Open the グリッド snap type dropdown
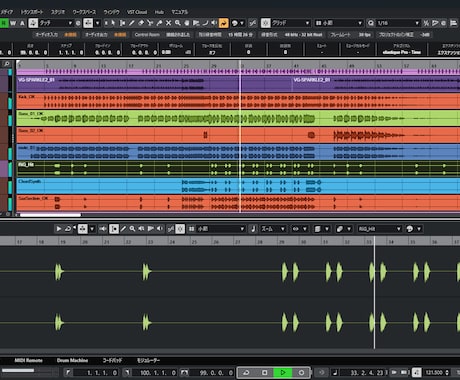Screen dimensions: 460x380 click(x=290, y=23)
